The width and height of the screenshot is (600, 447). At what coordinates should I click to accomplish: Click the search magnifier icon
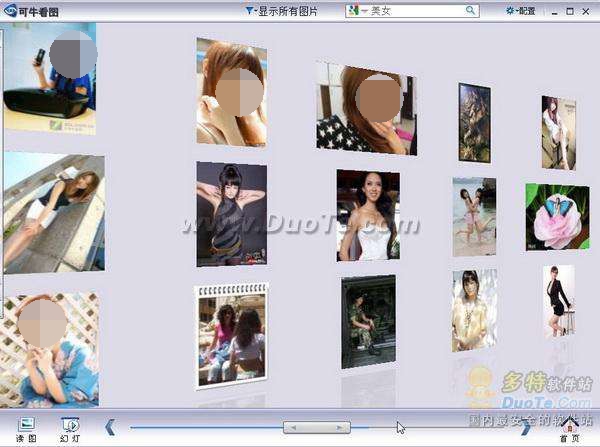[470, 11]
